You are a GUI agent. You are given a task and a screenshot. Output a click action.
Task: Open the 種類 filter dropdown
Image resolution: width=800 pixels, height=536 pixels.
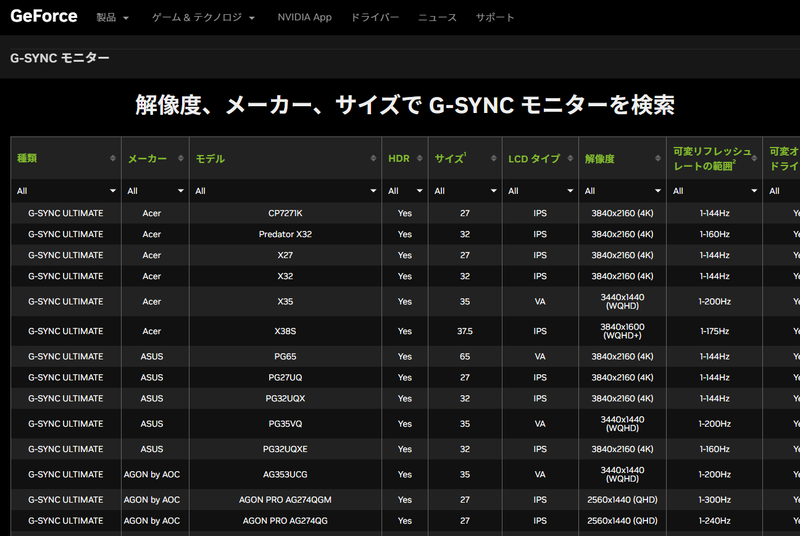pos(66,191)
